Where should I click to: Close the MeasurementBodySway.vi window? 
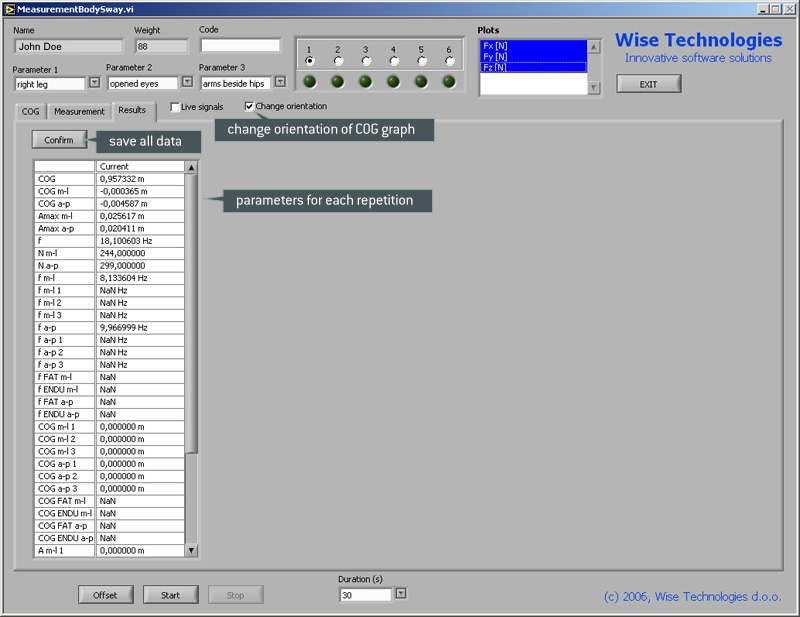tap(789, 9)
